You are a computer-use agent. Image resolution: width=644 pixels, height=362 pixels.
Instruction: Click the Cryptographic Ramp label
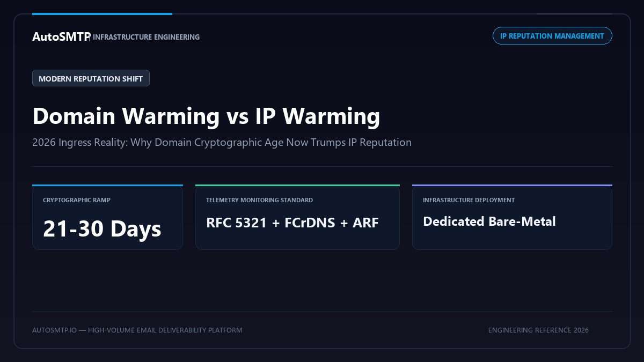77,200
